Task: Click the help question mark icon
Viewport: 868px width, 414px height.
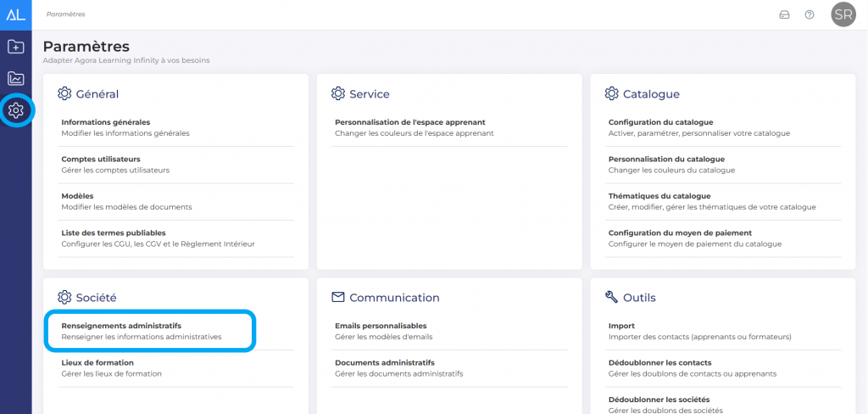Action: pos(810,14)
